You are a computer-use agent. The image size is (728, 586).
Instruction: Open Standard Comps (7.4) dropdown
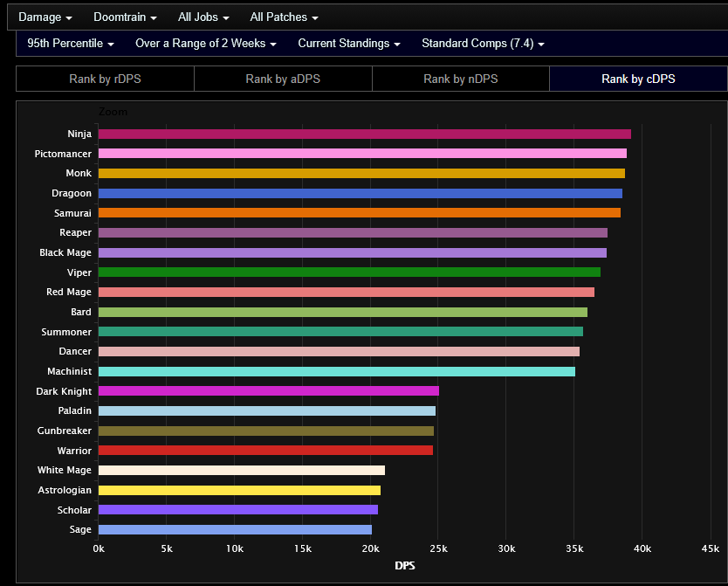tap(483, 43)
